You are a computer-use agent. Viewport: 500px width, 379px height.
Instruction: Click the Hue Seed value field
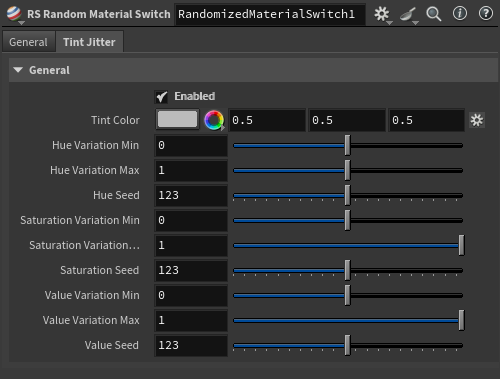tap(191, 195)
